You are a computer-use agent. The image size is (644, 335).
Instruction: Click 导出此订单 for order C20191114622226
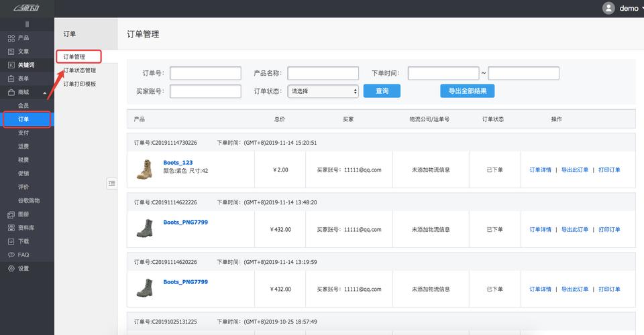coord(575,230)
